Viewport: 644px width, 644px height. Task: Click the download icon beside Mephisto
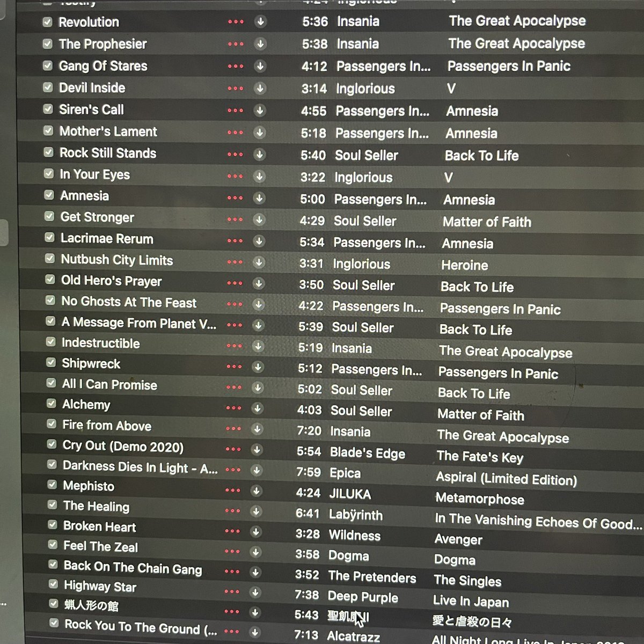coord(257,491)
